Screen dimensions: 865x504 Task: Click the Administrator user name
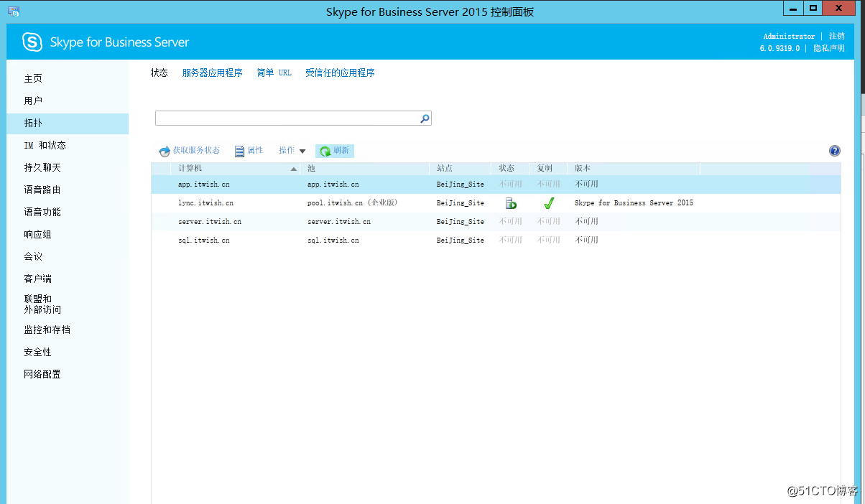[789, 36]
